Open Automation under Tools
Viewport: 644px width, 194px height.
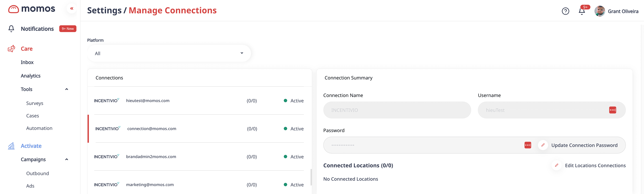pyautogui.click(x=39, y=128)
